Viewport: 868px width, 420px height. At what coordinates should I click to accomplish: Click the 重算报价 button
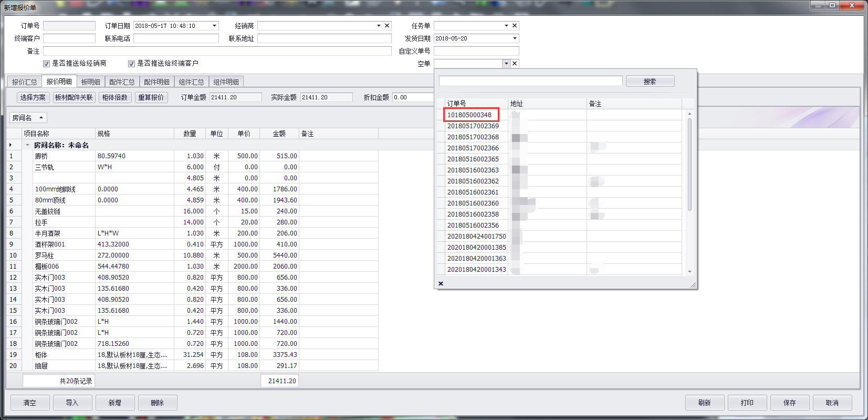(x=151, y=97)
